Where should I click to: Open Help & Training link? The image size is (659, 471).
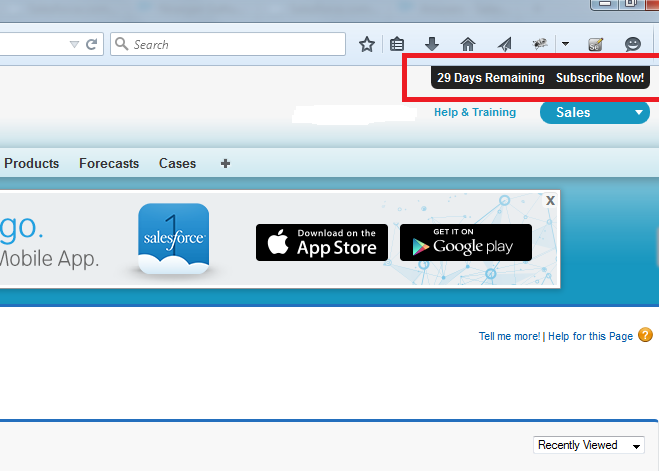pos(475,112)
